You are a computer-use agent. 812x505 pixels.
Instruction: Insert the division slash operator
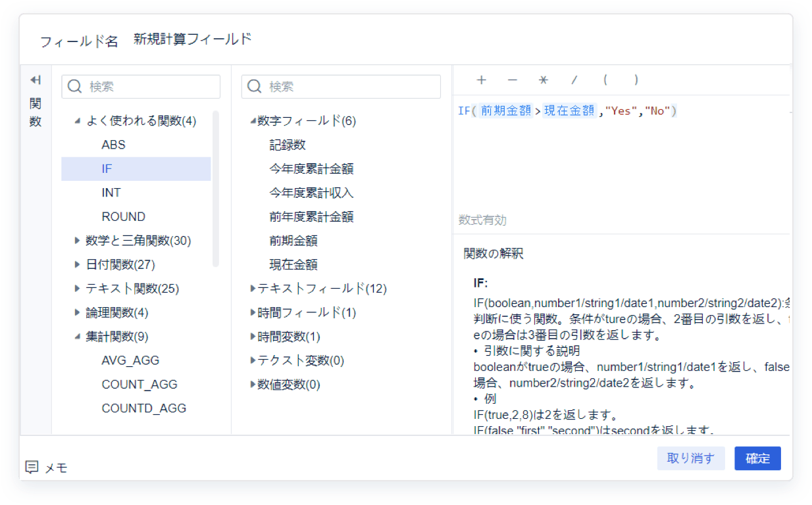(x=574, y=80)
